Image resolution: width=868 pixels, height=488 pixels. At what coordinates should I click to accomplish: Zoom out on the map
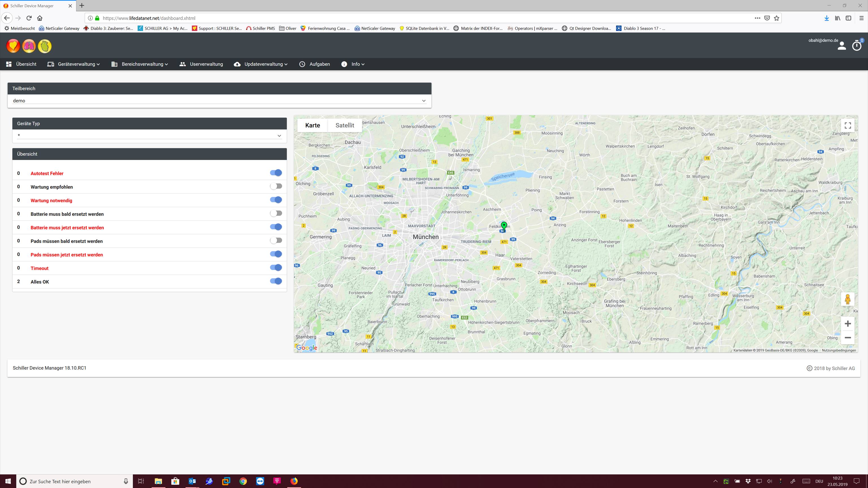click(847, 337)
